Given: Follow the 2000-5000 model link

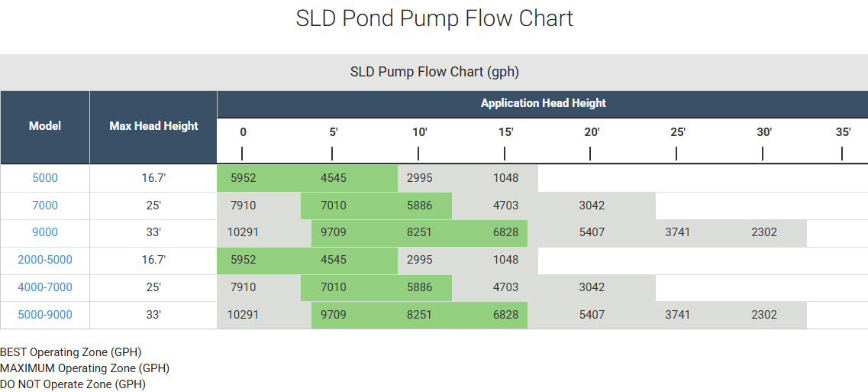Looking at the screenshot, I should (45, 260).
